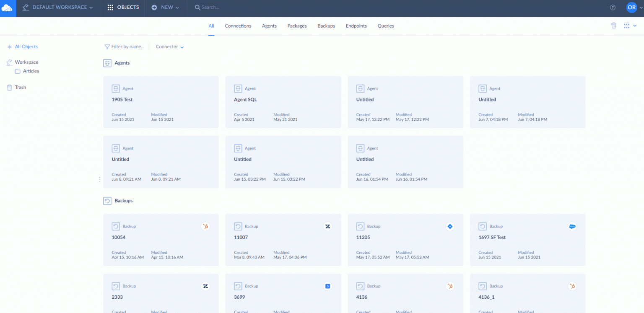
Task: Open the New object dropdown
Action: click(165, 8)
